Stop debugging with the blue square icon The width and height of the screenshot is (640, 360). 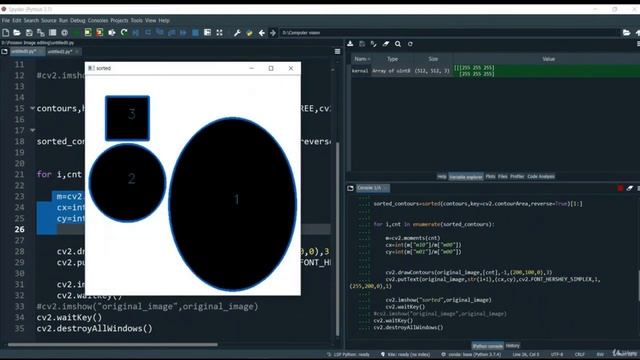click(196, 33)
